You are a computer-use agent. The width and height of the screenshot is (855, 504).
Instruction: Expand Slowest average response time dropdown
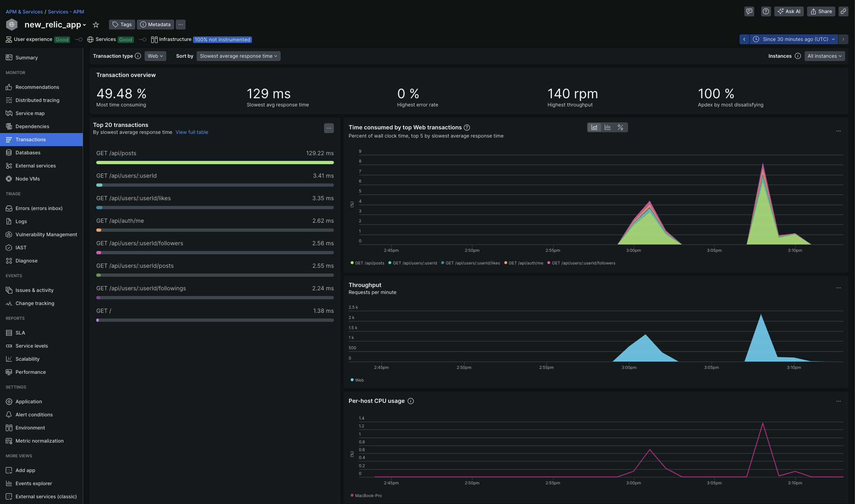pos(238,56)
